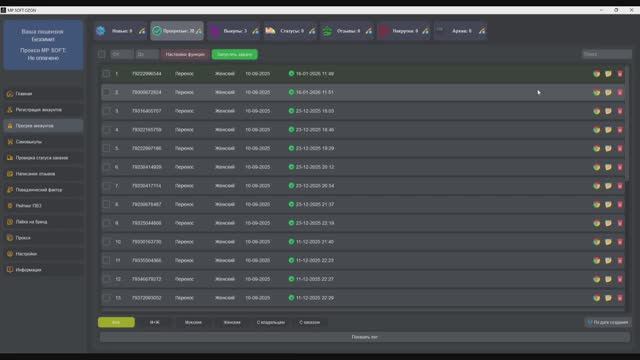
Task: Open Настройки in the sidebar
Action: (44, 254)
